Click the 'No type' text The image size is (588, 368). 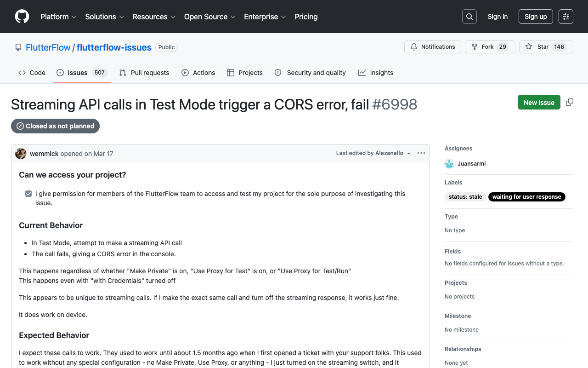455,230
